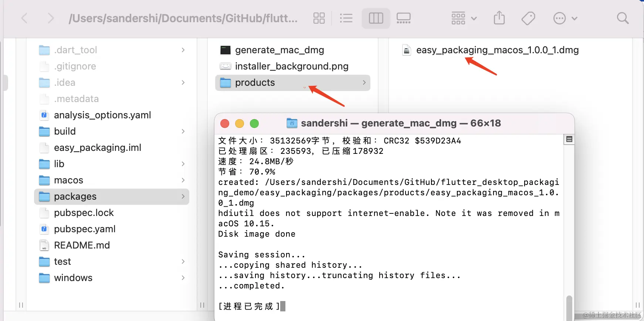Select Finder column view button
The width and height of the screenshot is (644, 321).
(x=376, y=18)
